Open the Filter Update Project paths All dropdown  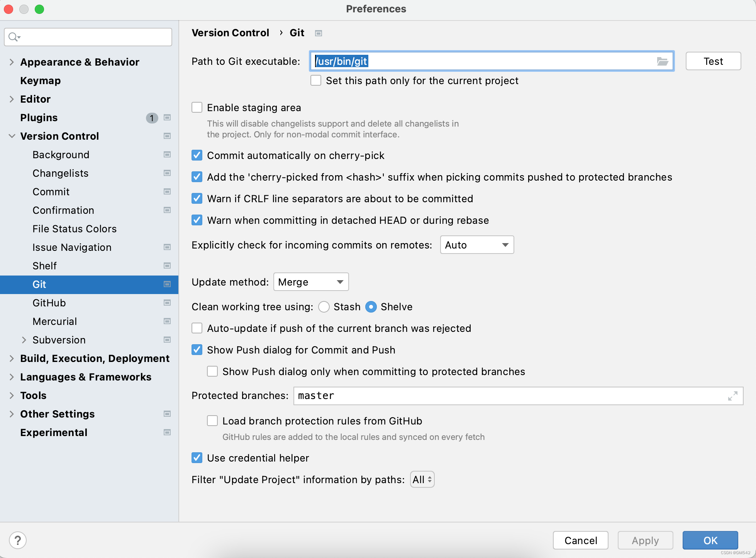coord(422,479)
